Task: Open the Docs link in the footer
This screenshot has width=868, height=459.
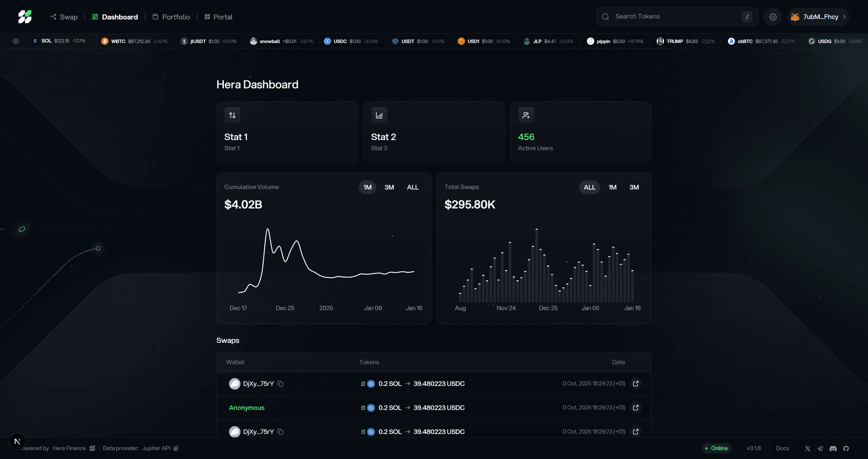Action: 782,448
